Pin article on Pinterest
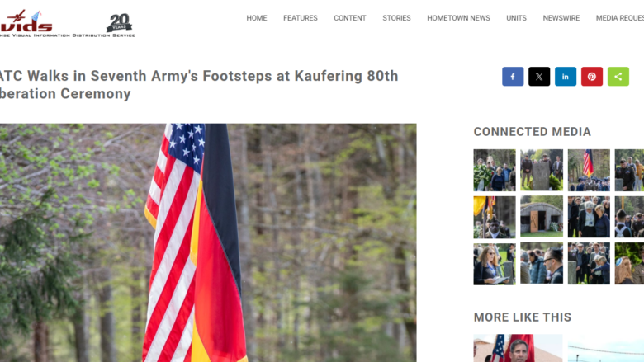Image resolution: width=644 pixels, height=362 pixels. [591, 76]
